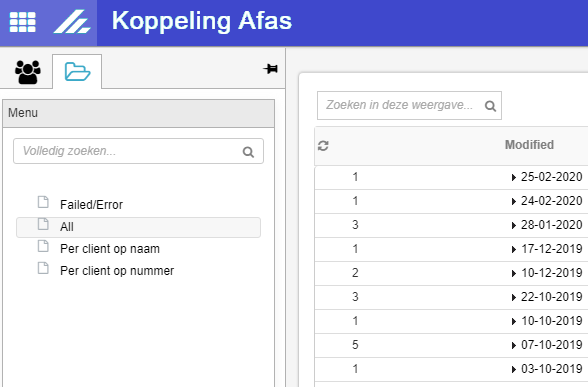The width and height of the screenshot is (588, 387).
Task: Expand the 25-02-2020 row
Action: [514, 177]
